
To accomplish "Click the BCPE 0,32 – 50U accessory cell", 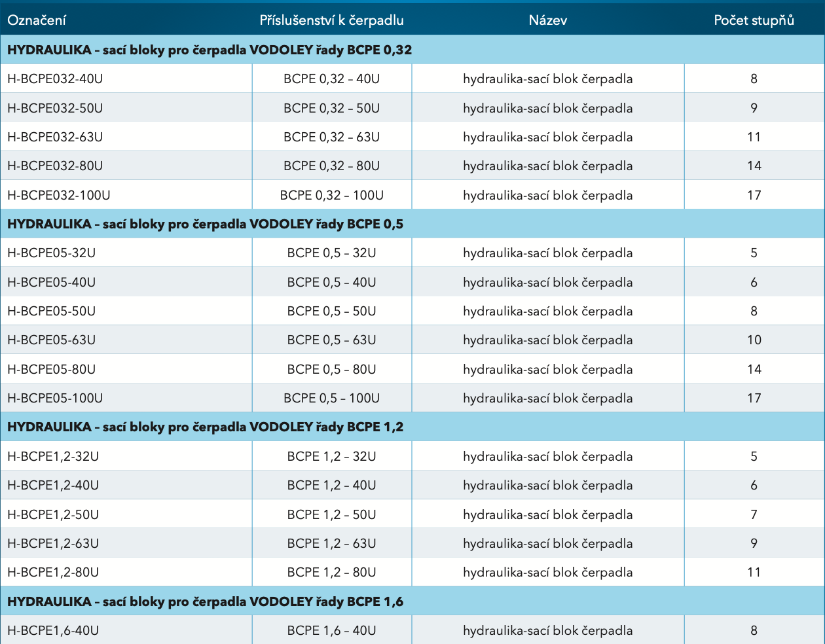I will (x=332, y=108).
